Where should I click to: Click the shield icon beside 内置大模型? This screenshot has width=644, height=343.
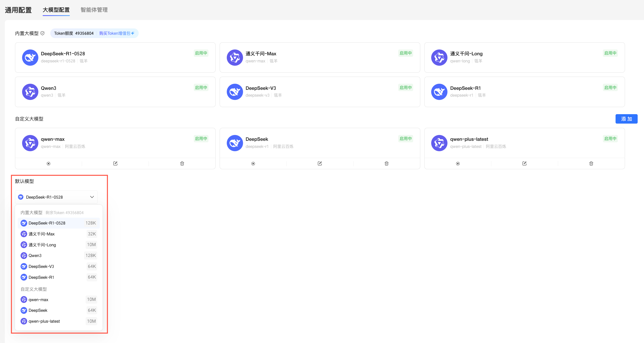point(43,33)
